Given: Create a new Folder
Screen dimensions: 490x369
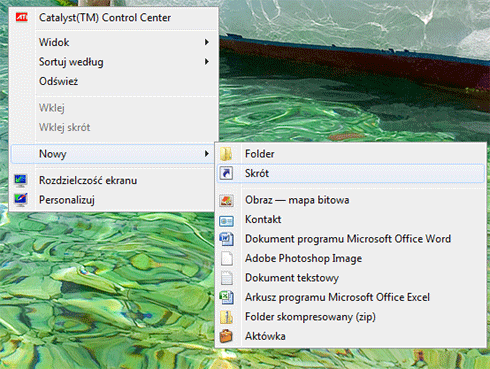Looking at the screenshot, I should pos(351,154).
